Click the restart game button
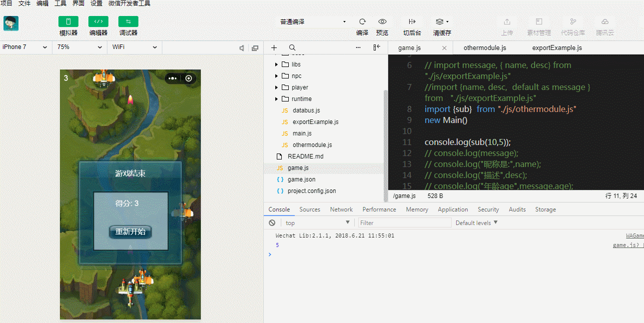Image resolution: width=644 pixels, height=323 pixels. pos(130,231)
